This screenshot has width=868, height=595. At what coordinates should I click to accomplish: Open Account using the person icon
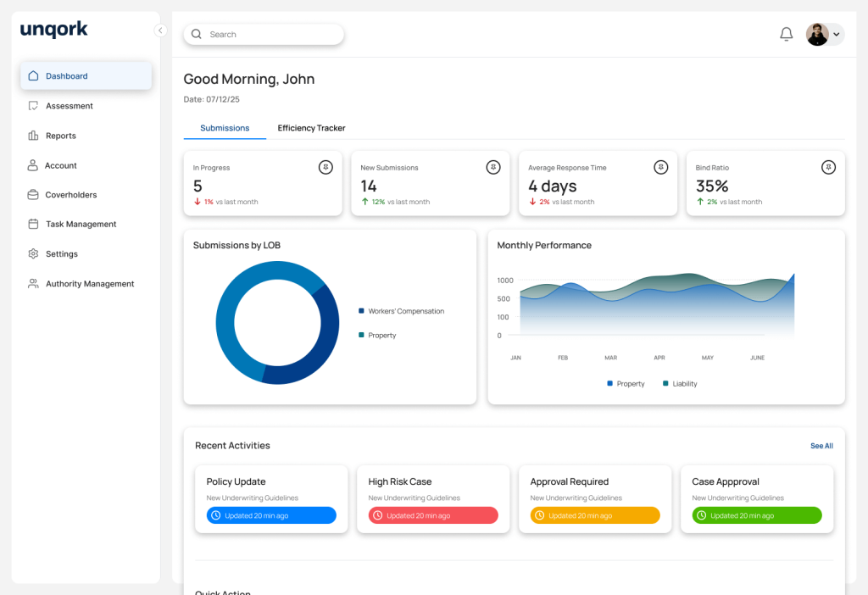click(33, 165)
